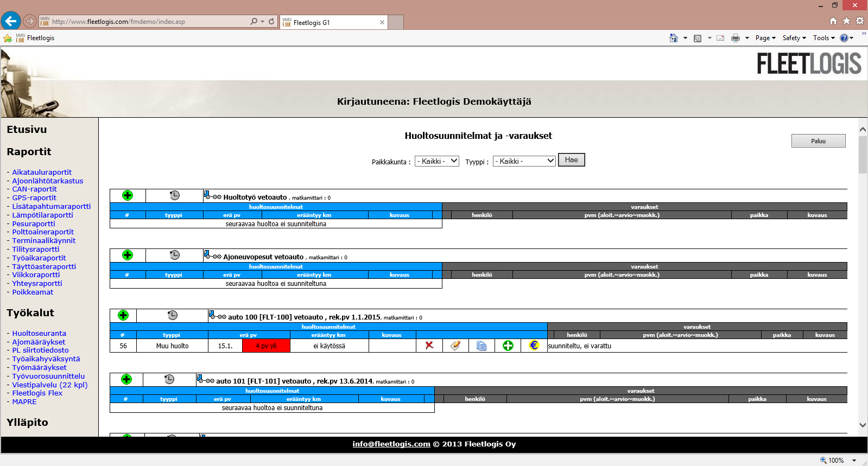Click scroll up arrow of page scrollbar

863,130
